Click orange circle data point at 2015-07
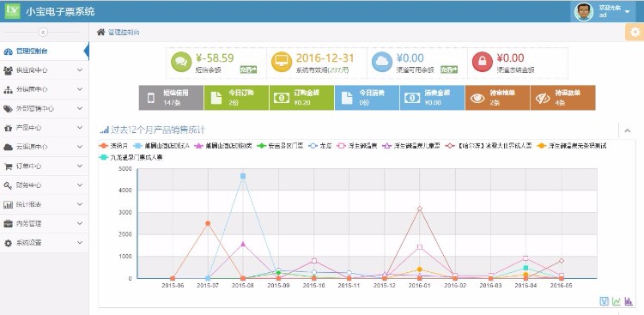Viewport: 644px width, 315px height. tap(208, 223)
